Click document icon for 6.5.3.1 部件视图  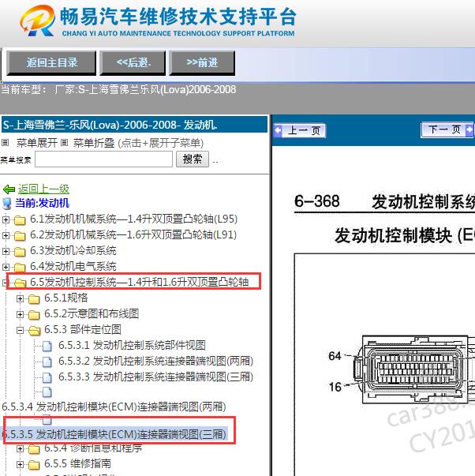pos(47,346)
